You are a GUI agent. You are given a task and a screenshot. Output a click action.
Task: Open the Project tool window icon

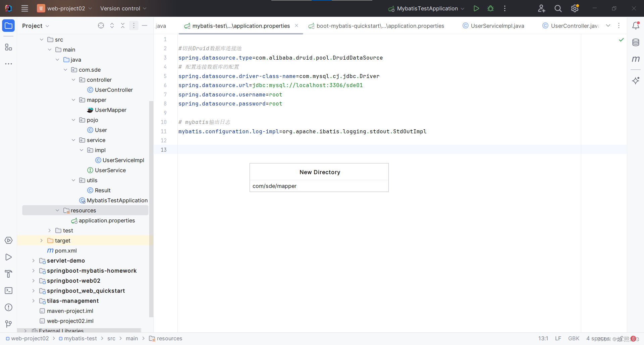tap(8, 25)
